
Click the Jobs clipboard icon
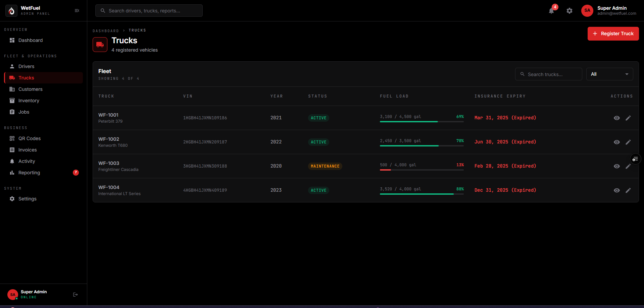coord(12,112)
